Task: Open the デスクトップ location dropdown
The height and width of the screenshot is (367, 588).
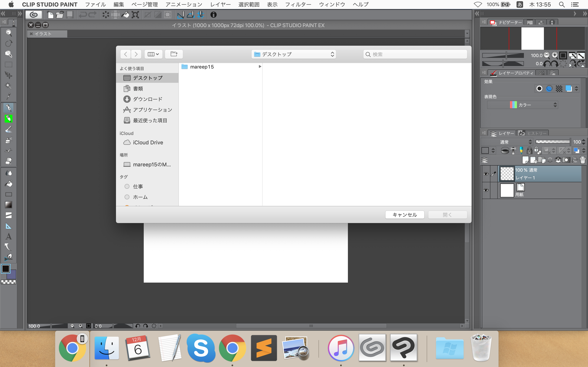Action: click(294, 54)
